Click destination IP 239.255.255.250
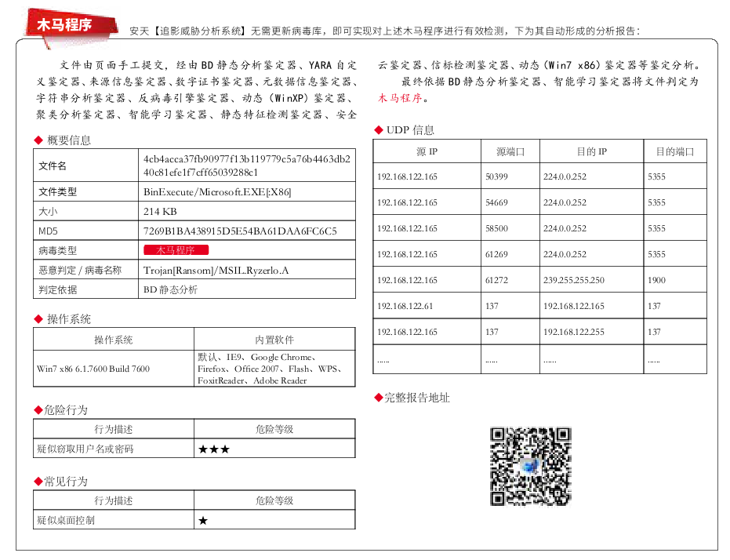730x560 pixels. 574,280
